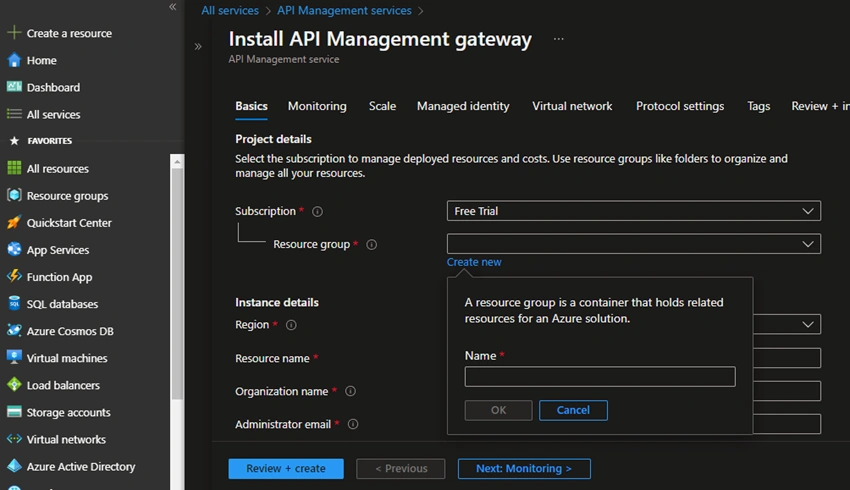Go to All services breadcrumb
The image size is (850, 490).
point(230,10)
